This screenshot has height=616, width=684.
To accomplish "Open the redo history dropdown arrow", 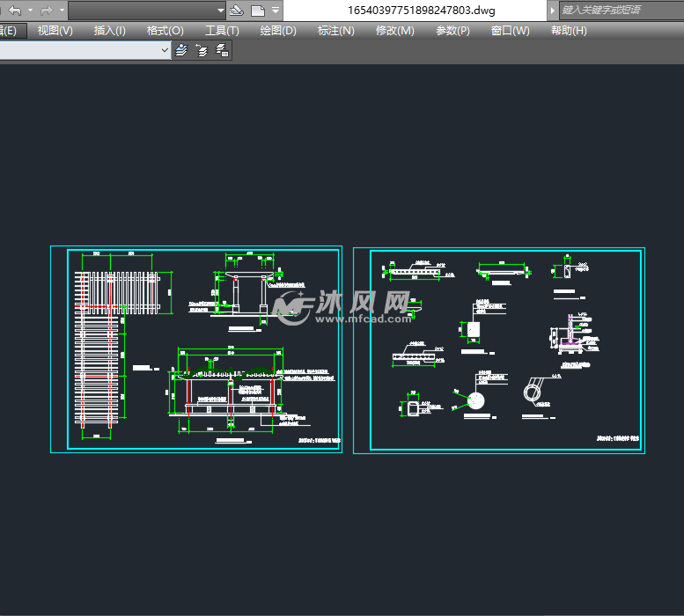I will 62,11.
